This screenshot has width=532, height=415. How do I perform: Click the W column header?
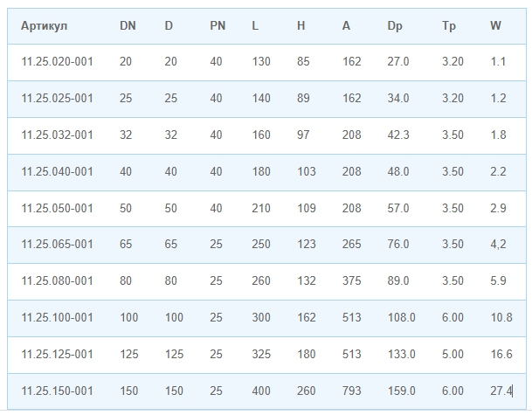[x=495, y=25]
